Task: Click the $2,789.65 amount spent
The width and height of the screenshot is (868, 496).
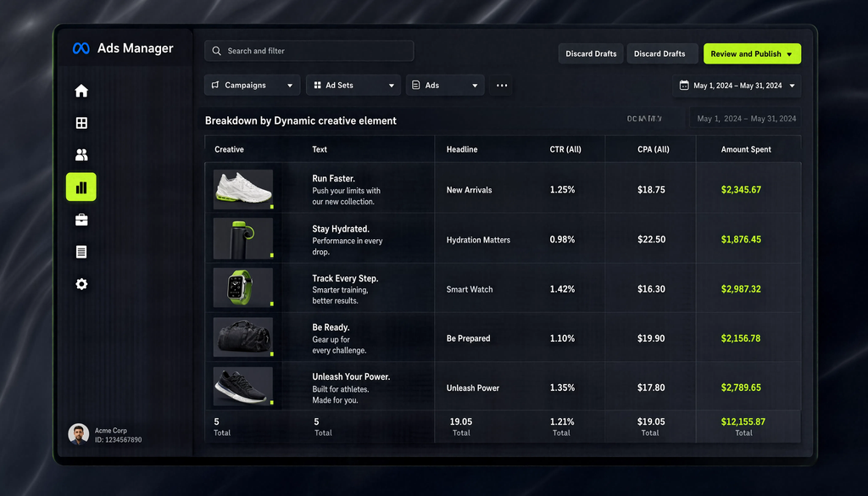Action: point(741,387)
